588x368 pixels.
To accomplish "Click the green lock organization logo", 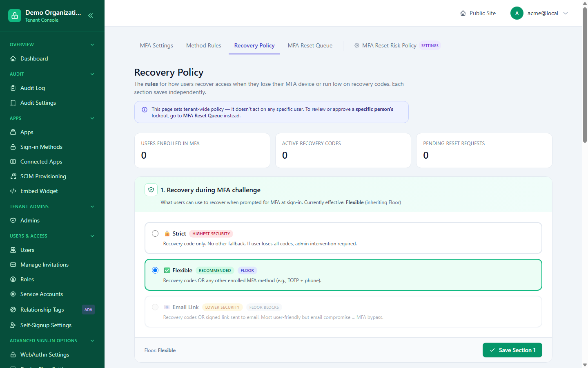I will [x=15, y=16].
